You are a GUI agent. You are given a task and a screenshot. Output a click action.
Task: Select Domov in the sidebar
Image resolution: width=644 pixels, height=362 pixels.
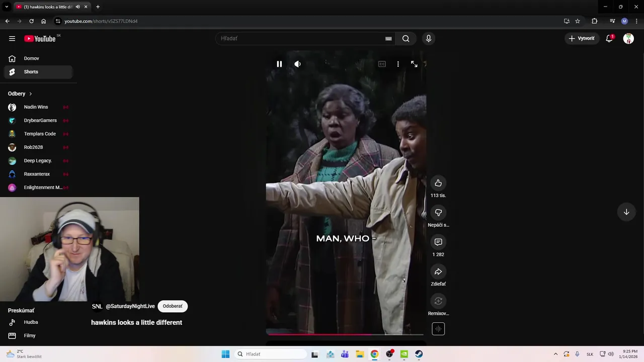coord(38,58)
